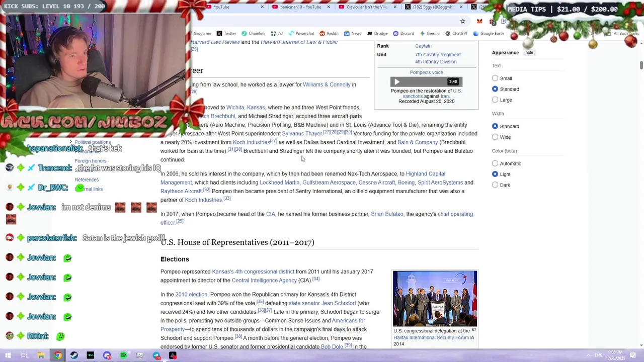The width and height of the screenshot is (644, 362).
Task: Open Central Intelligence Agency link
Action: click(264, 281)
